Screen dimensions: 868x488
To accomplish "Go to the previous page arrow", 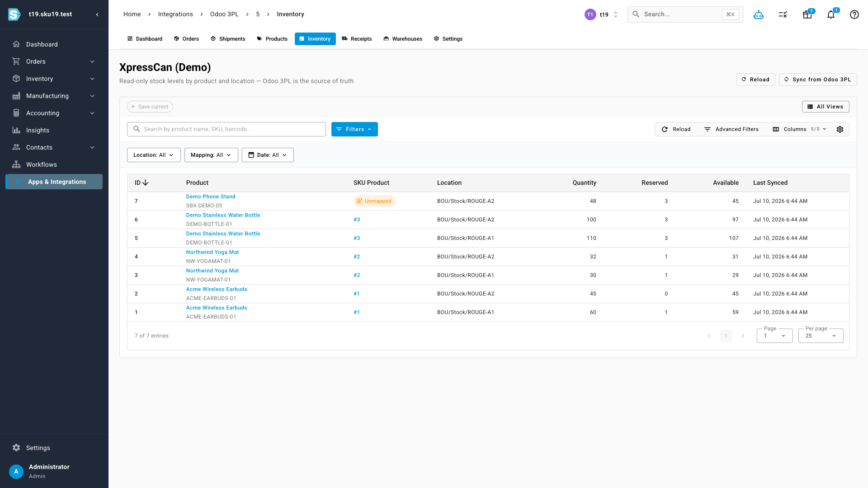I will coord(709,336).
